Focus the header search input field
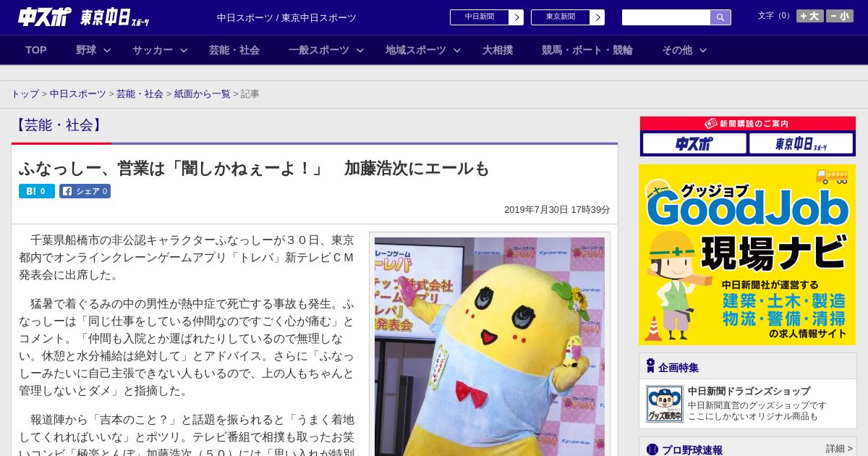The image size is (868, 456). click(x=666, y=17)
